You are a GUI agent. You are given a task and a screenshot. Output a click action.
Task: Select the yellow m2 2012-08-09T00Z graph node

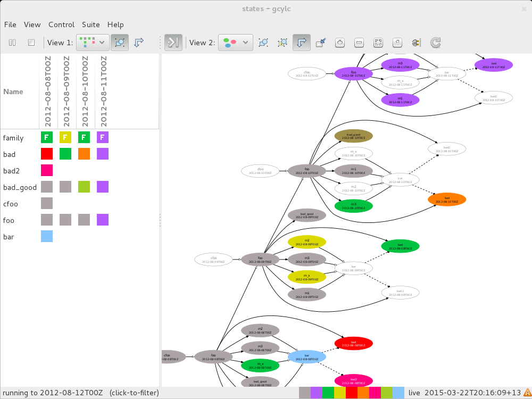(307, 242)
